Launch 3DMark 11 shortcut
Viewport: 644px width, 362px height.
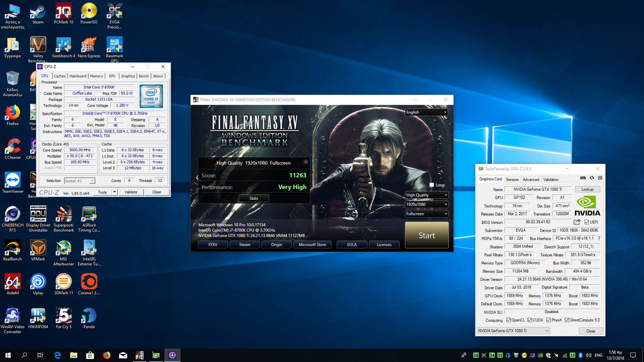63,284
